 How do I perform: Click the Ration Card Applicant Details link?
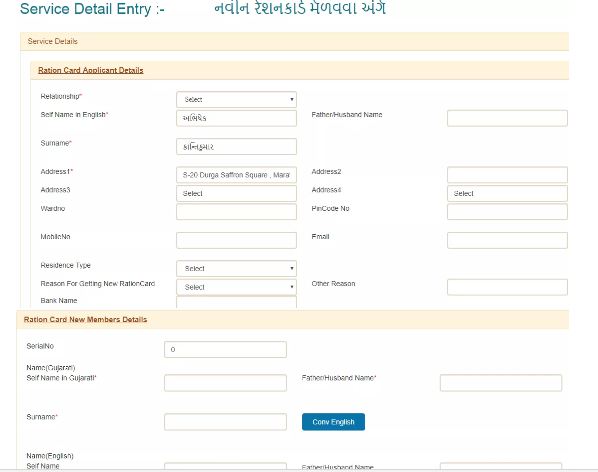point(91,70)
